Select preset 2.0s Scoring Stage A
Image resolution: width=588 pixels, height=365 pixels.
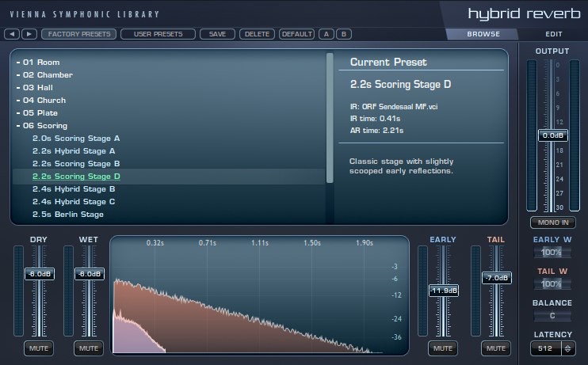[x=76, y=139]
